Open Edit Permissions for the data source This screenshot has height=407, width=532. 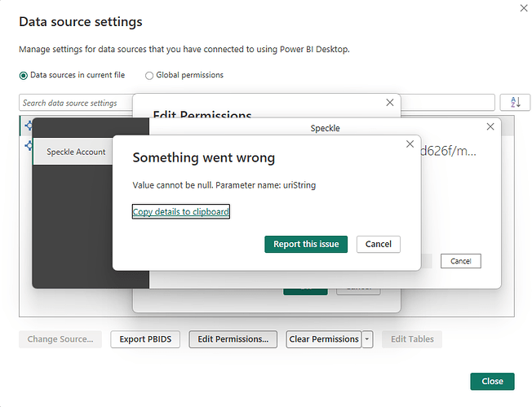click(233, 339)
